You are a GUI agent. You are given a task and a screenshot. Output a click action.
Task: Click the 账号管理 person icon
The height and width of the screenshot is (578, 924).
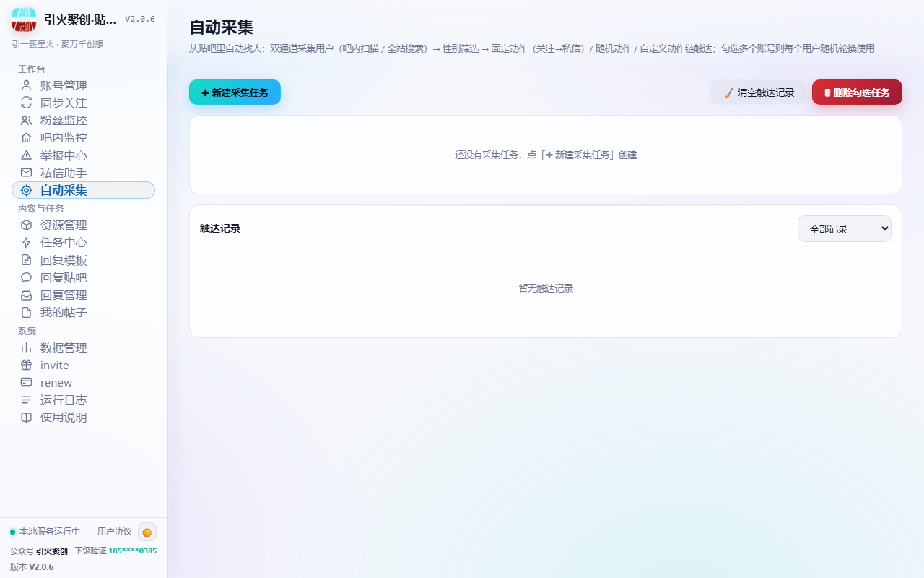point(27,85)
